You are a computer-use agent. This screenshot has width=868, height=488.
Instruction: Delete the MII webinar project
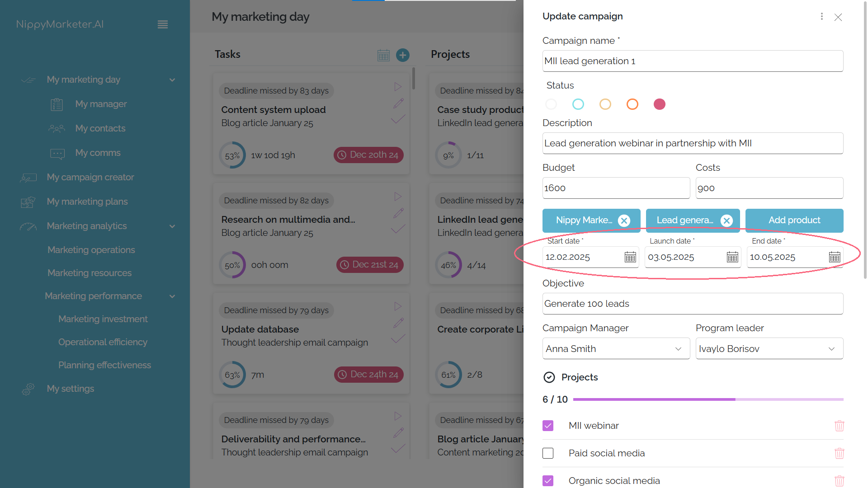839,426
